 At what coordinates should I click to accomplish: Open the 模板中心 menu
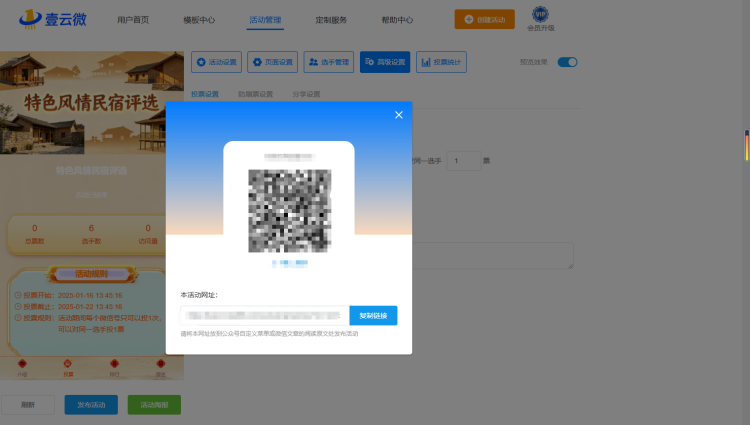(199, 20)
